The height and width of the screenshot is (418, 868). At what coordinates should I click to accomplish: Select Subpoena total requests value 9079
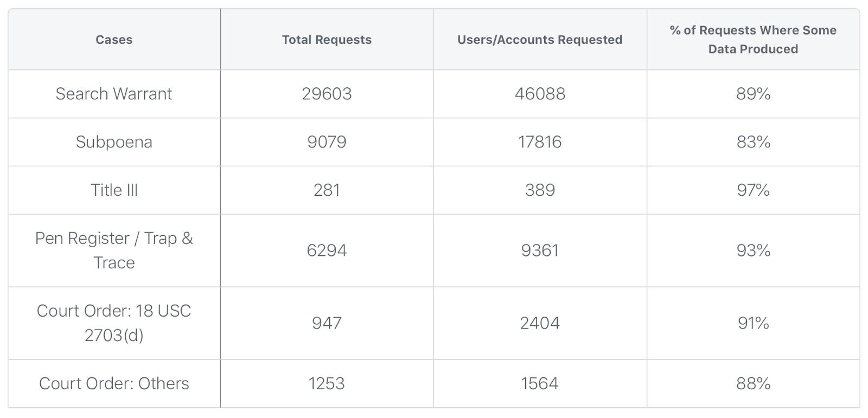[327, 142]
